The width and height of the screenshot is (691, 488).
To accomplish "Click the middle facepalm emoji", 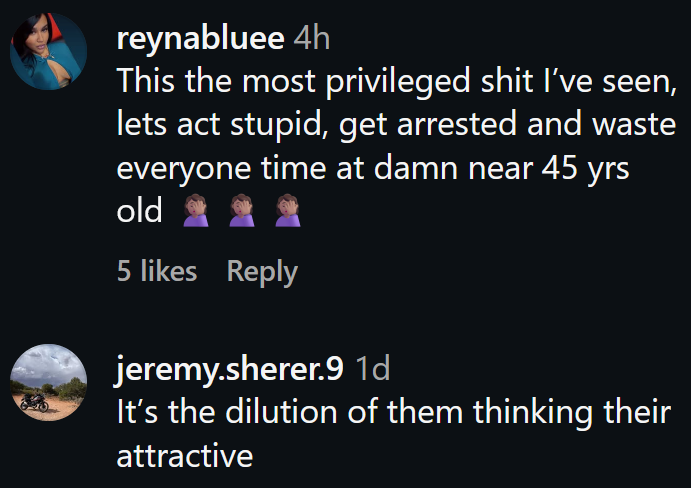I will coord(241,214).
